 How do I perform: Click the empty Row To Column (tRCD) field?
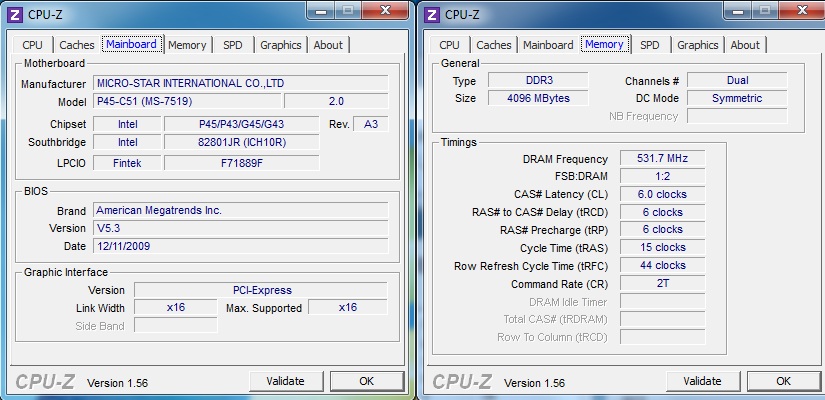click(662, 337)
